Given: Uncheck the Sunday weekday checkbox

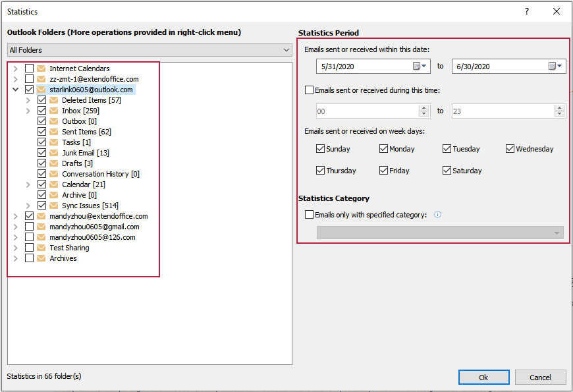Looking at the screenshot, I should click(321, 149).
